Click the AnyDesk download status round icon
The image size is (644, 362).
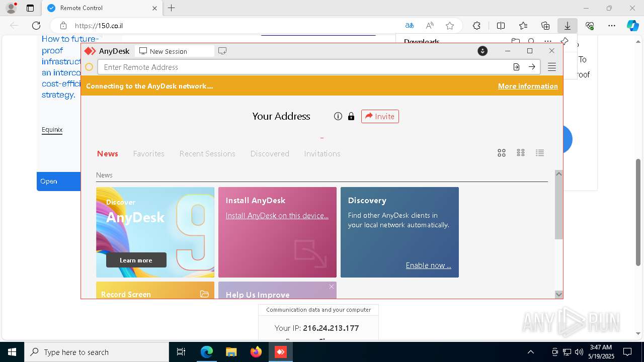pos(482,51)
